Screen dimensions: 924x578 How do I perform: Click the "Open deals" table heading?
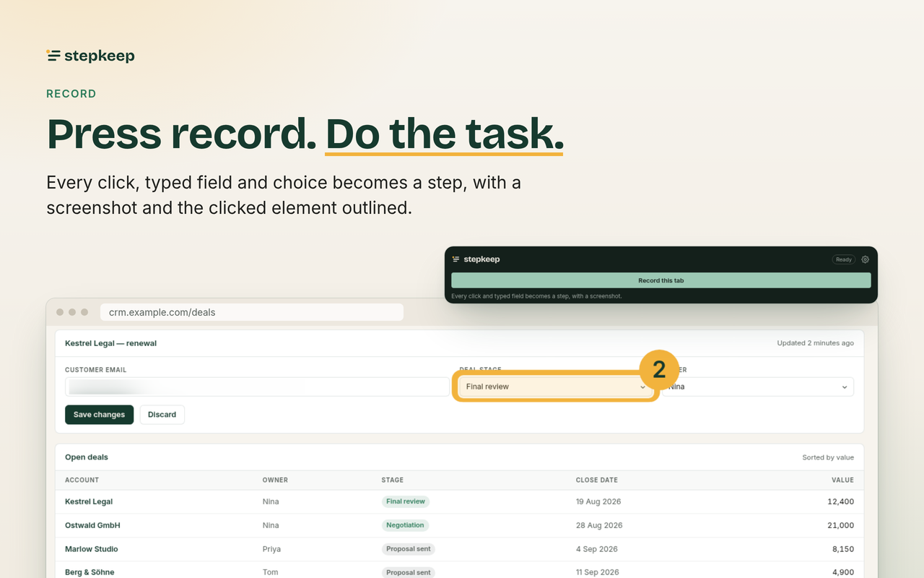point(87,457)
